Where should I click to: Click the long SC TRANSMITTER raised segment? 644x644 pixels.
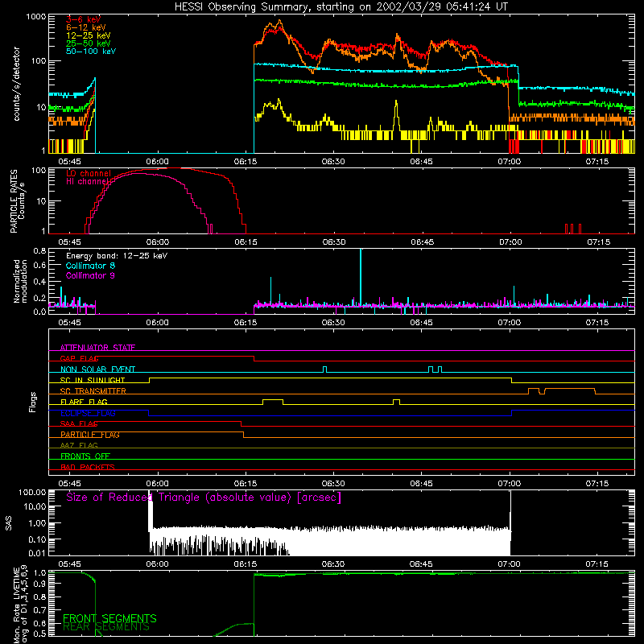point(570,390)
